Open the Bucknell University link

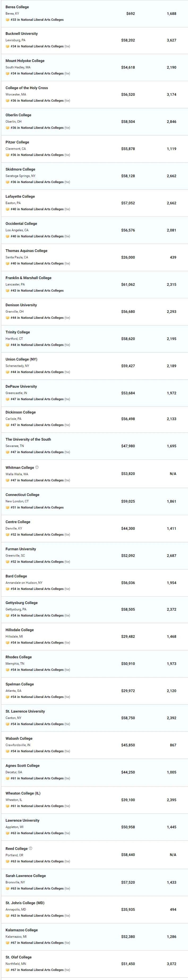tap(22, 34)
